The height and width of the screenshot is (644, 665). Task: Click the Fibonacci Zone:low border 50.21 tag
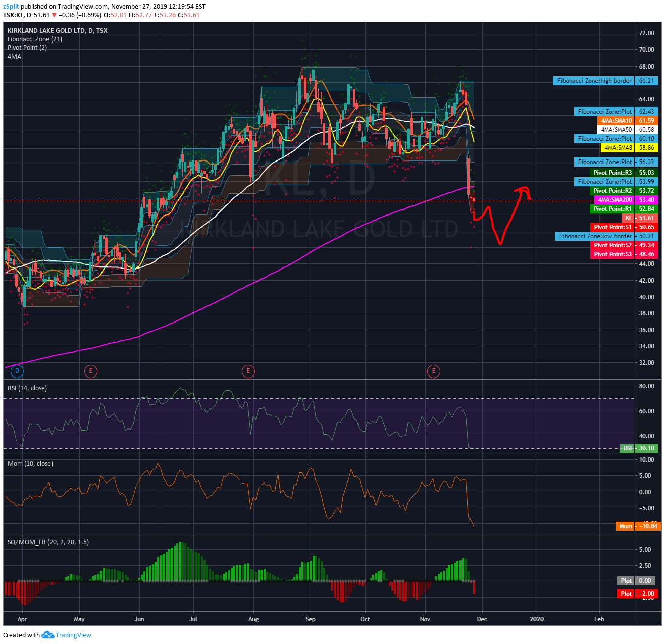click(607, 236)
